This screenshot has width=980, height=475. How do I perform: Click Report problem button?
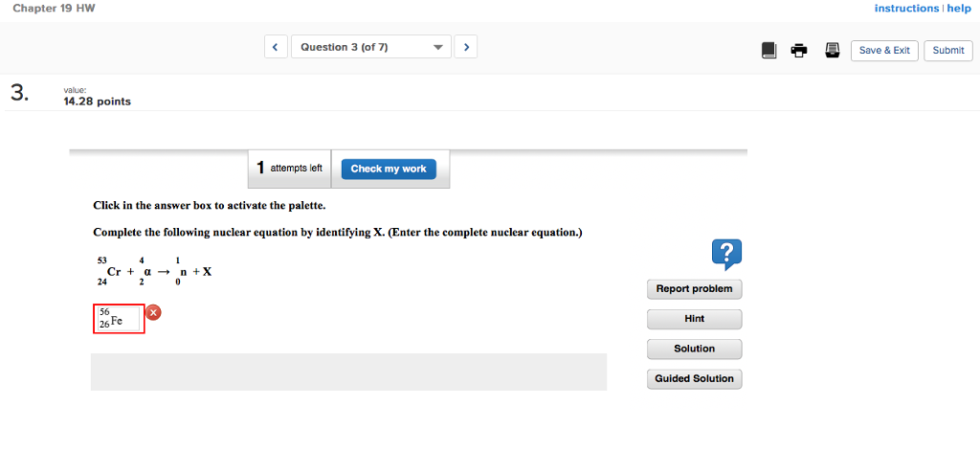pos(695,289)
